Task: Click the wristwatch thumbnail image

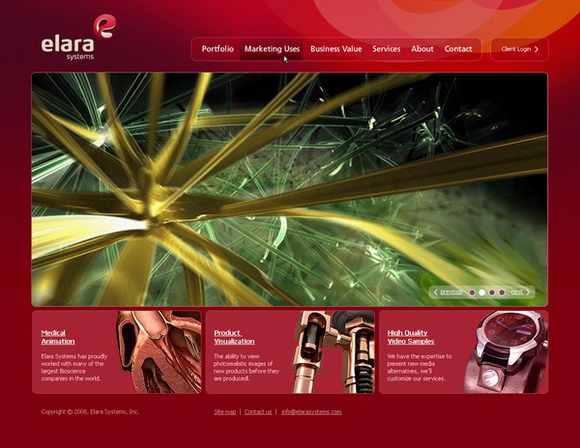Action: tap(506, 352)
